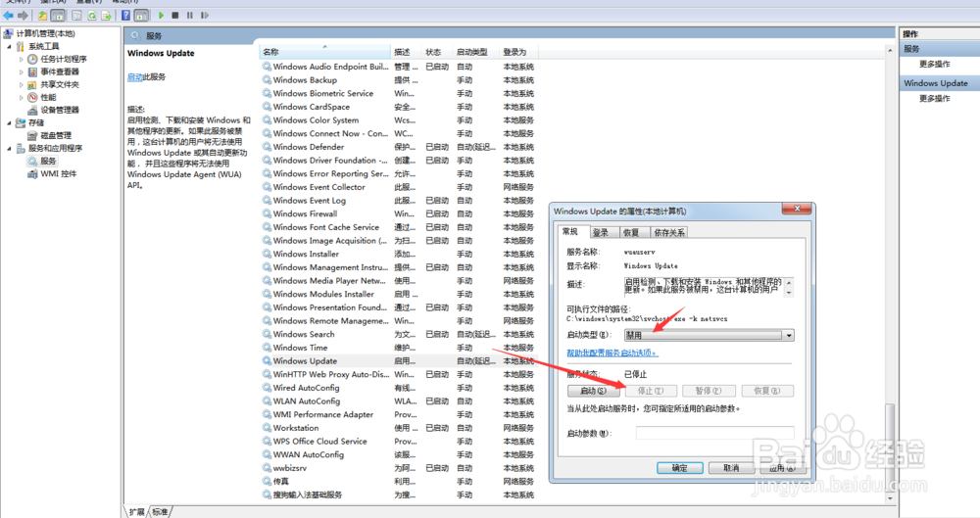This screenshot has width=980, height=518.
Task: Close the Windows Update properties dialog
Action: point(797,209)
